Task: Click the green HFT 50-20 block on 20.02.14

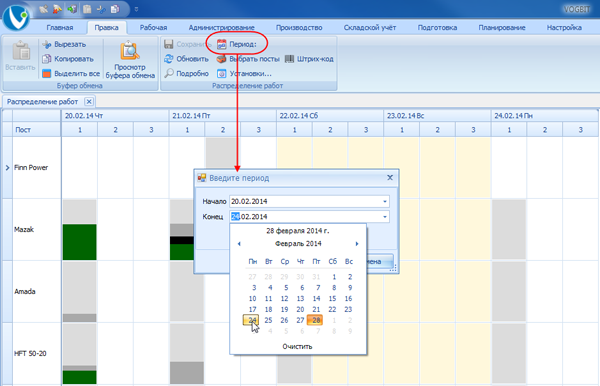Action: 80,377
